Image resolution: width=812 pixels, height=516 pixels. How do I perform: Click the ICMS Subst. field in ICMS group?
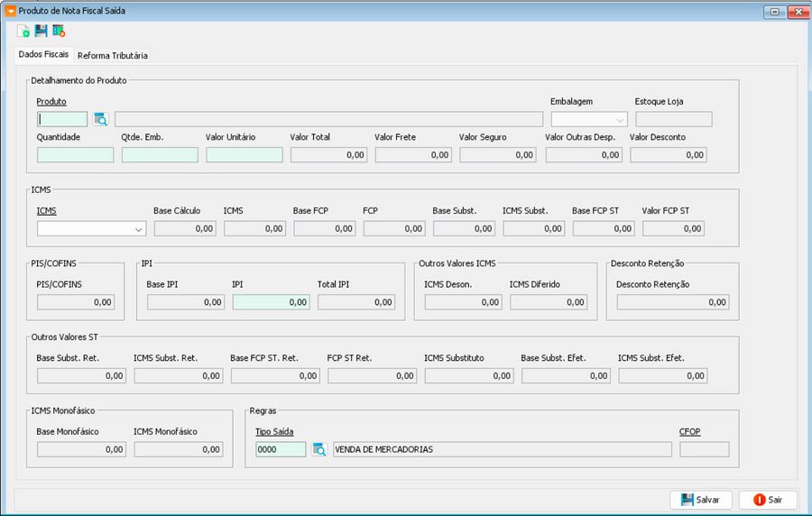[534, 229]
